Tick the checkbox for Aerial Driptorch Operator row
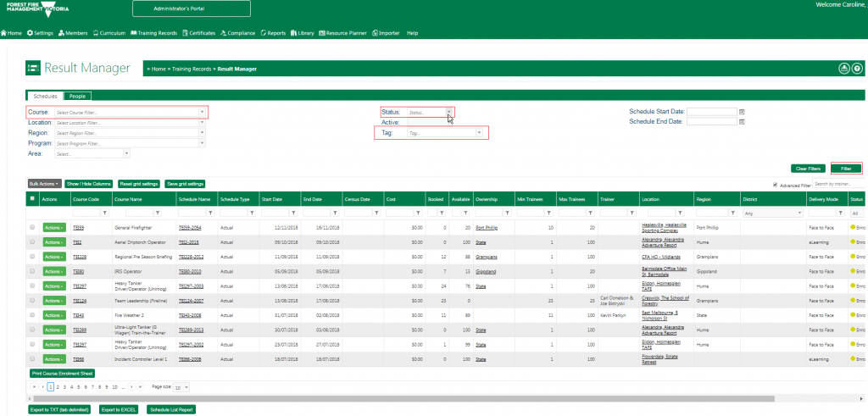The image size is (868, 416). (x=32, y=241)
